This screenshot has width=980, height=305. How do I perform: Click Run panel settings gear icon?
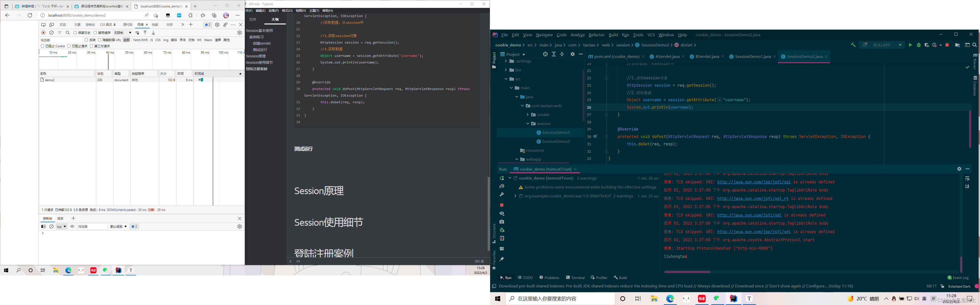959,169
